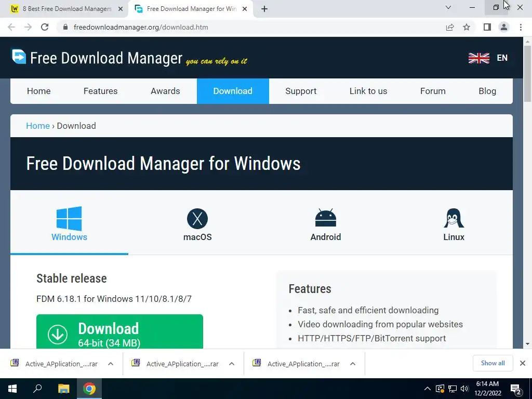The width and height of the screenshot is (532, 399).
Task: Select the macOS platform icon
Action: (x=197, y=219)
